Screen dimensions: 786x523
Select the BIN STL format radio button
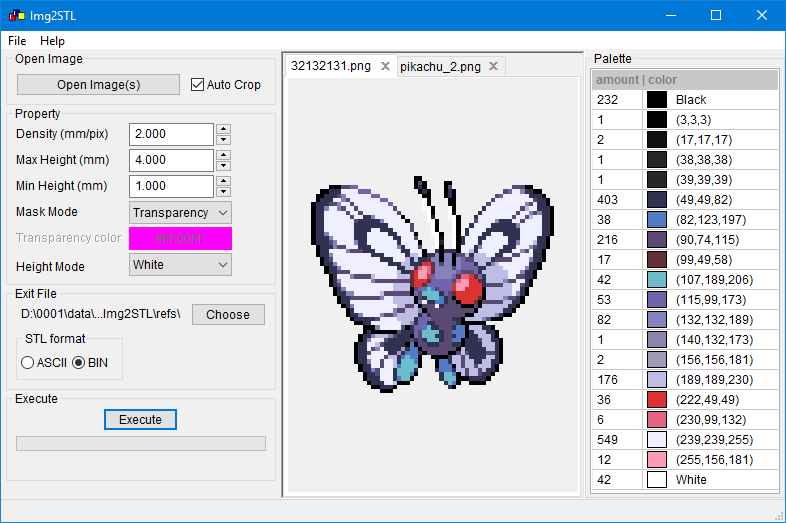pos(79,363)
